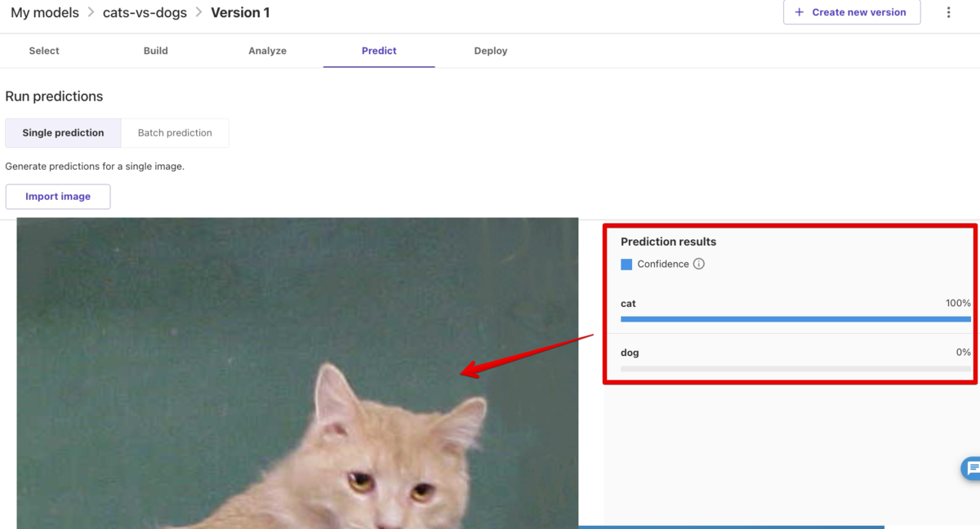Click the breadcrumb chevron after My models
Viewport: 980px width, 529px height.
[91, 13]
